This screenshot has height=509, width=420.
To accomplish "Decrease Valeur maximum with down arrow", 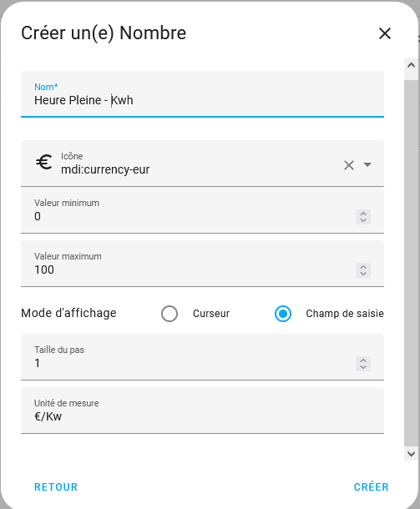I will point(363,274).
